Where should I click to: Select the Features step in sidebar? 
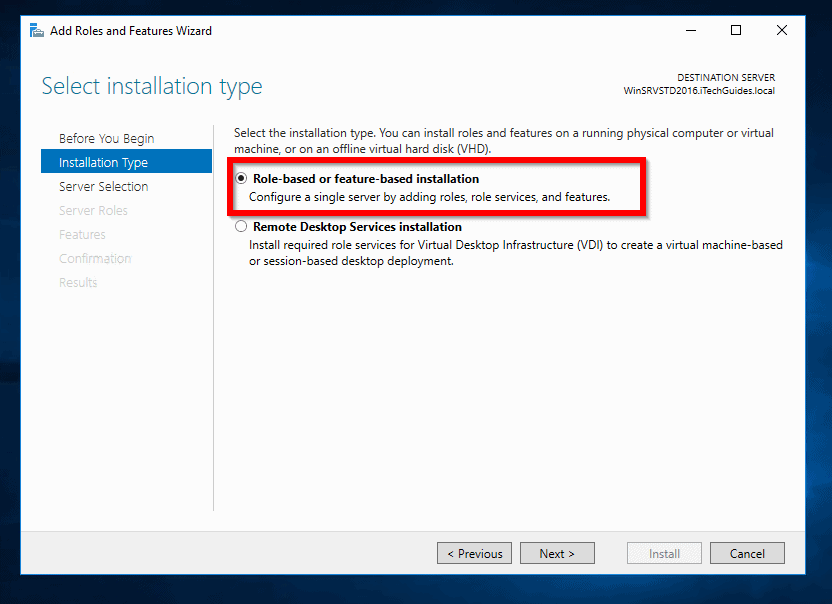[82, 234]
